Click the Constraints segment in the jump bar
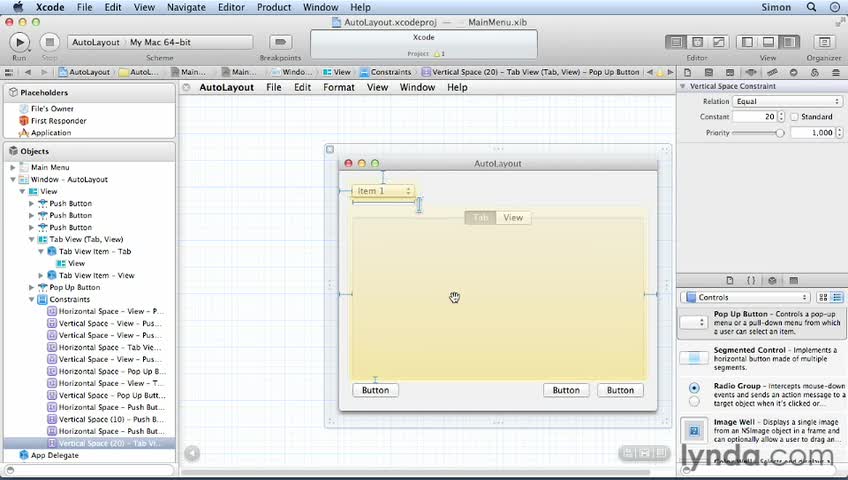This screenshot has height=480, width=848. pos(386,72)
